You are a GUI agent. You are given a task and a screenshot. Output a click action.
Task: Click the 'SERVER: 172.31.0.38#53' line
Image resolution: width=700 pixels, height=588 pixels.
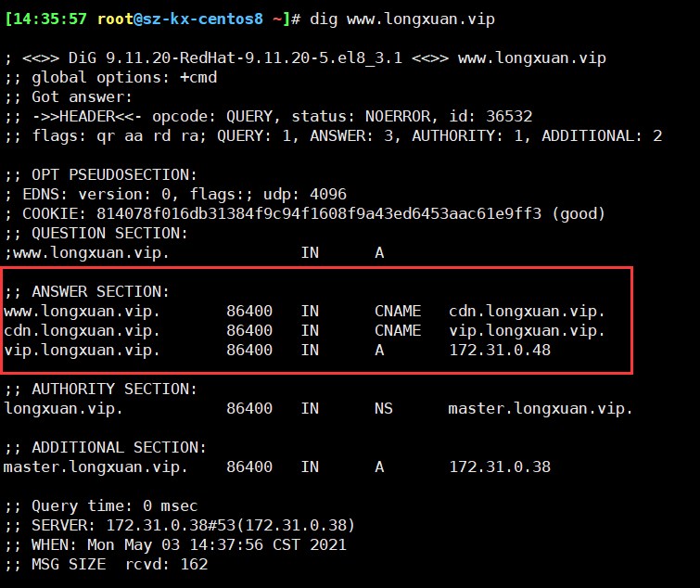click(x=180, y=526)
